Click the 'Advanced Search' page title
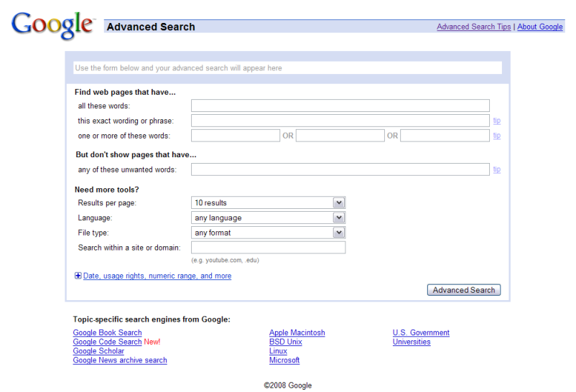Viewport: 576px width, 392px height. (151, 27)
